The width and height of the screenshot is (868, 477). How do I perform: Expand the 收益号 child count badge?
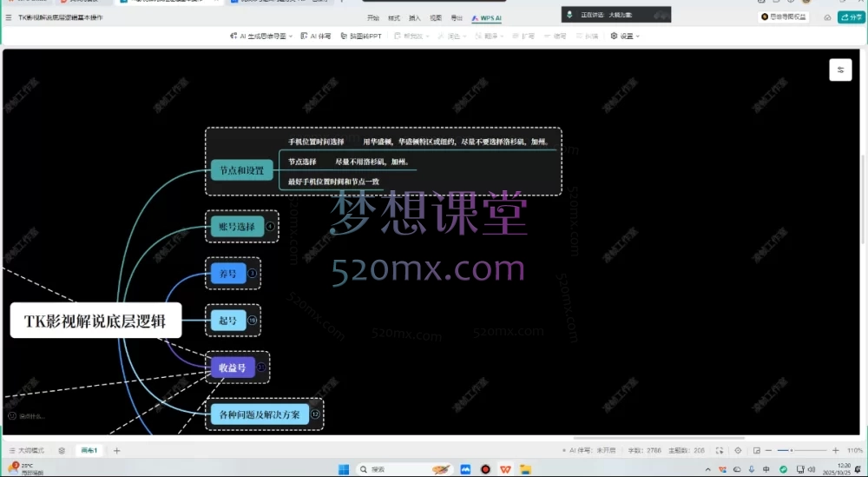261,368
